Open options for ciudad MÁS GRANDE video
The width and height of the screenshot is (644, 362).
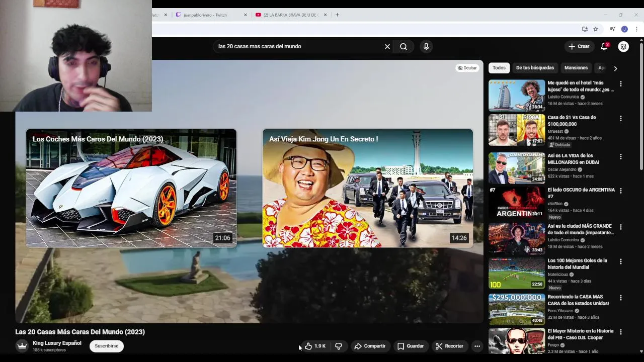tap(621, 227)
